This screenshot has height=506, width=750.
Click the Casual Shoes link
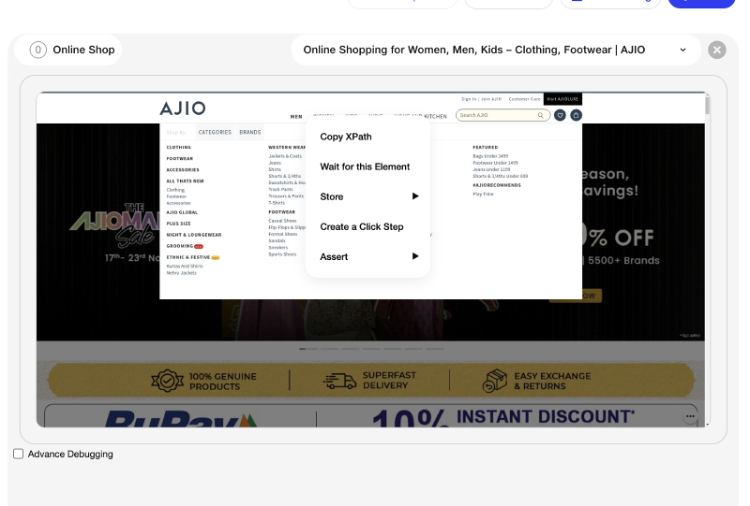point(282,221)
